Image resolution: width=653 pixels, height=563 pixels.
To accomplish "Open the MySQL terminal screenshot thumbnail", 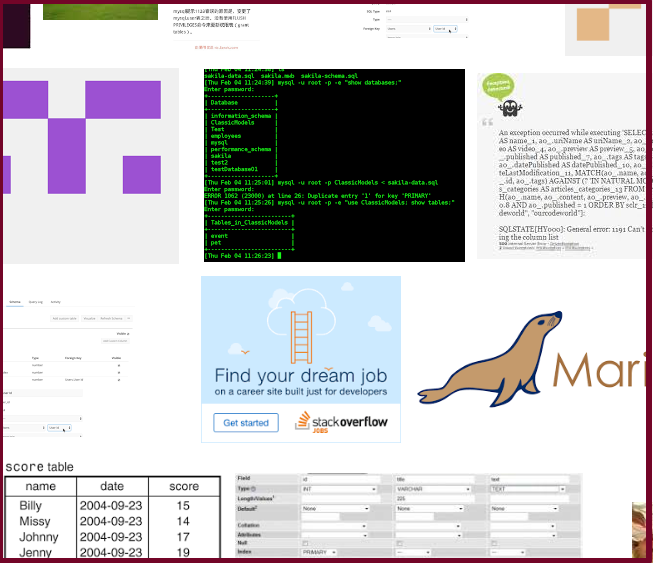I will (333, 165).
